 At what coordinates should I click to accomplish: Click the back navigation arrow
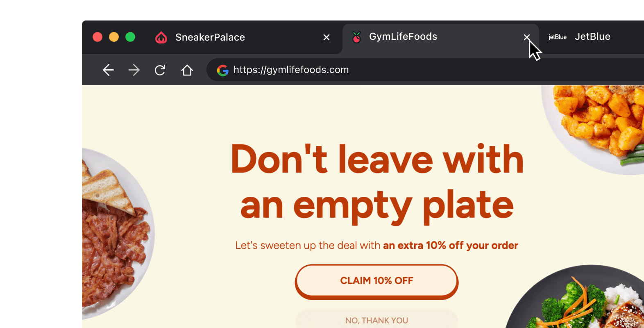click(x=108, y=70)
